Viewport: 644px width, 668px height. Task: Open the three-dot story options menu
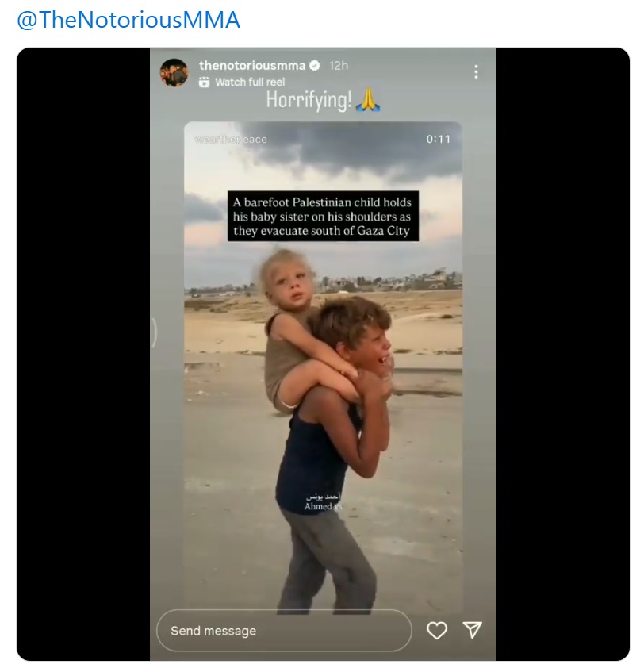coord(476,71)
